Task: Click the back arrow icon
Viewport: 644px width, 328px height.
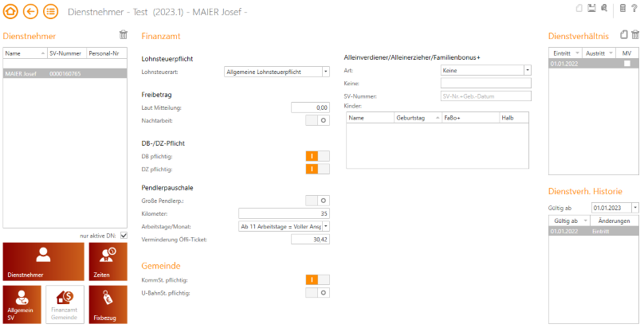Action: point(31,11)
